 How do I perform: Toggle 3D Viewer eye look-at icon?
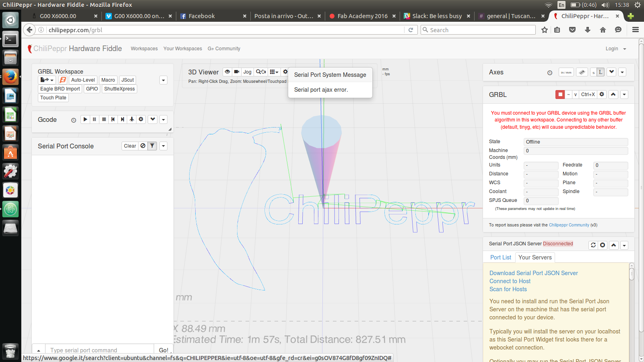[227, 72]
